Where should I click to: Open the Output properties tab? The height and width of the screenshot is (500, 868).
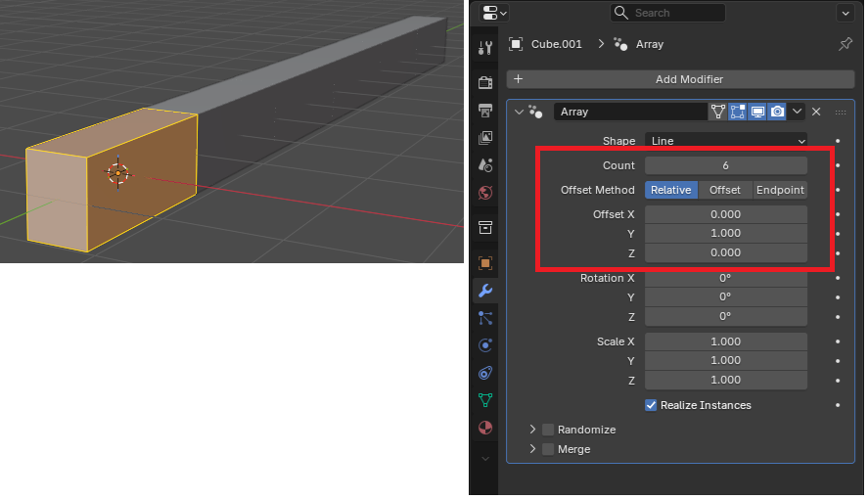click(x=485, y=111)
